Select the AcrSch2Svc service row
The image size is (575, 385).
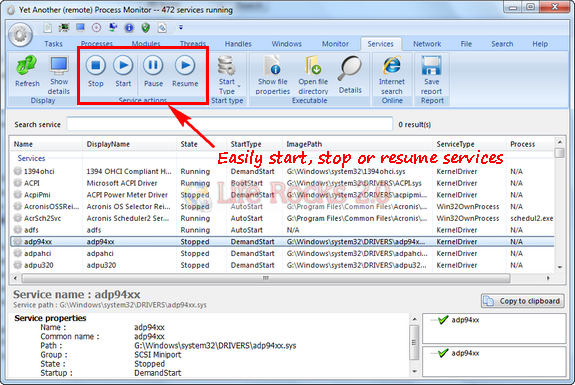pyautogui.click(x=282, y=218)
